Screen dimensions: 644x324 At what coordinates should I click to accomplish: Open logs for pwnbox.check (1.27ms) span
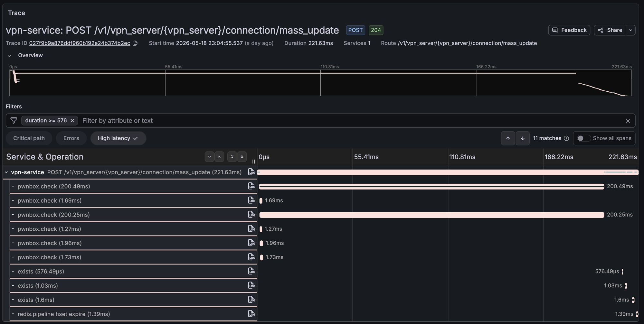251,228
